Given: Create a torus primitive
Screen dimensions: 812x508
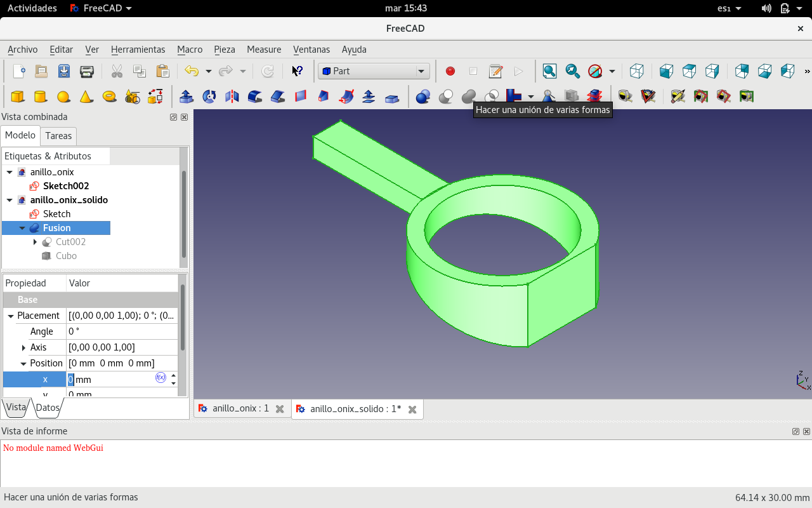Looking at the screenshot, I should coord(109,97).
